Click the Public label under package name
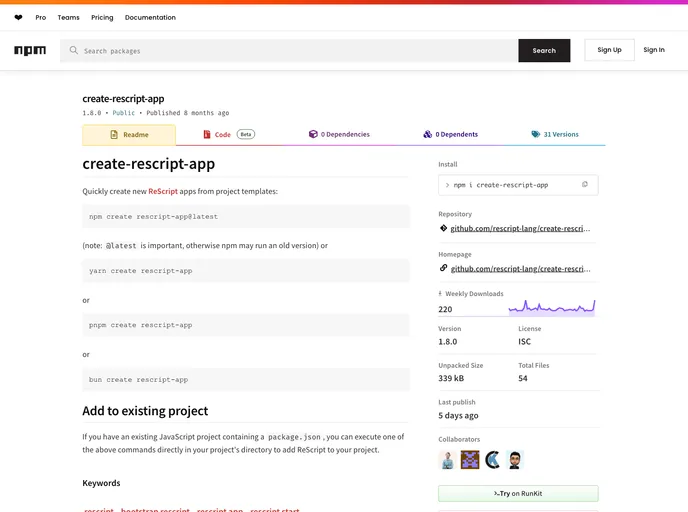This screenshot has height=512, width=688. click(x=124, y=113)
